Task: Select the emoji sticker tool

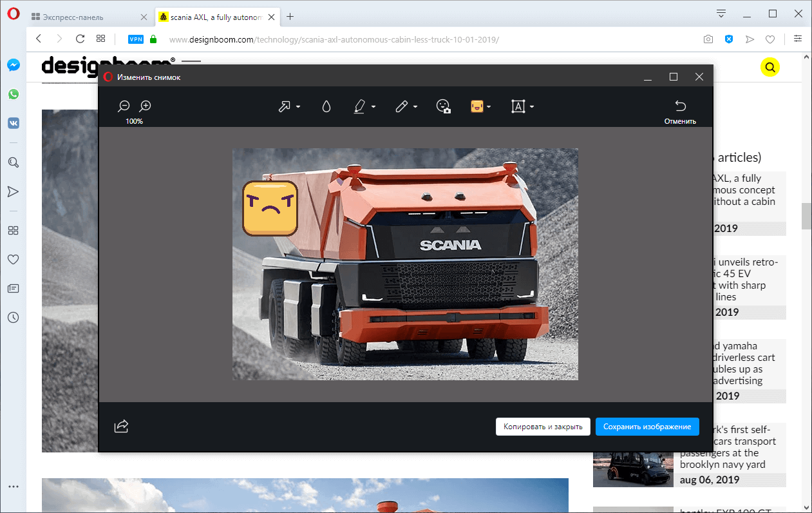Action: click(x=477, y=106)
